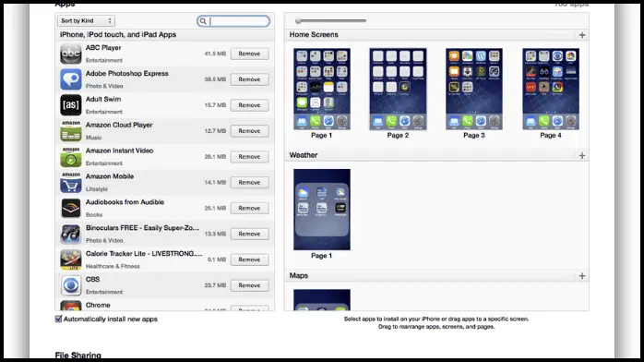644x362 pixels.
Task: Click the Audiobooks from Audible name
Action: coord(125,202)
